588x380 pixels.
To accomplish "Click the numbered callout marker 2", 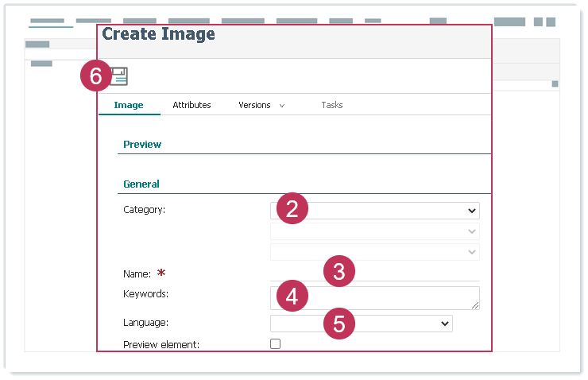I will click(292, 209).
